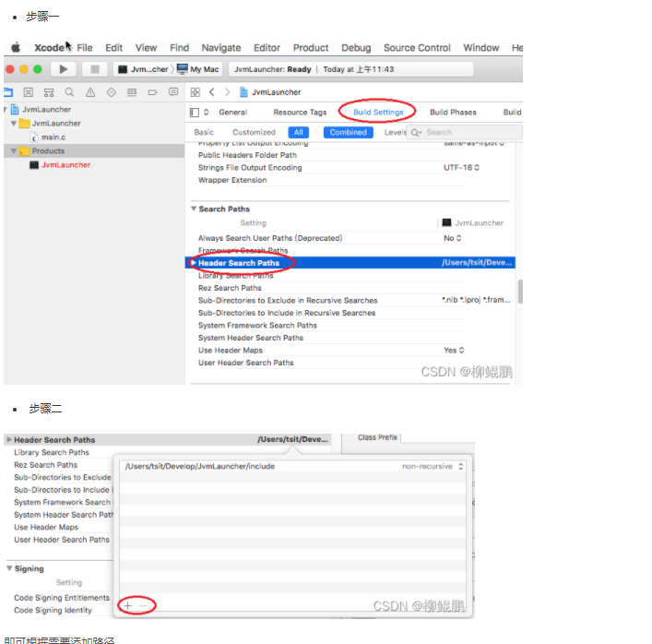Open the Test navigator diamond icon
This screenshot has width=652, height=644.
click(111, 92)
